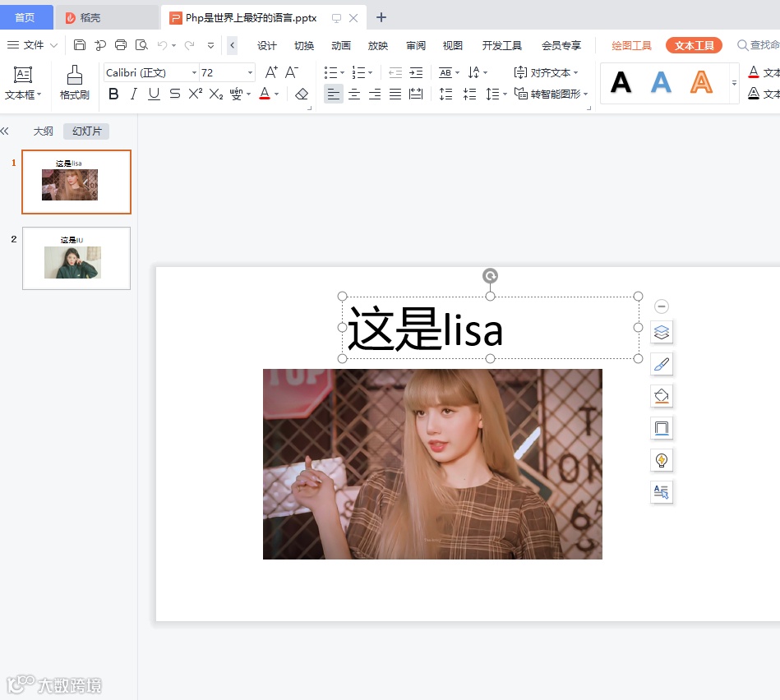This screenshot has width=780, height=700.
Task: Click the paragraph spacing decrease icon
Action: click(469, 94)
